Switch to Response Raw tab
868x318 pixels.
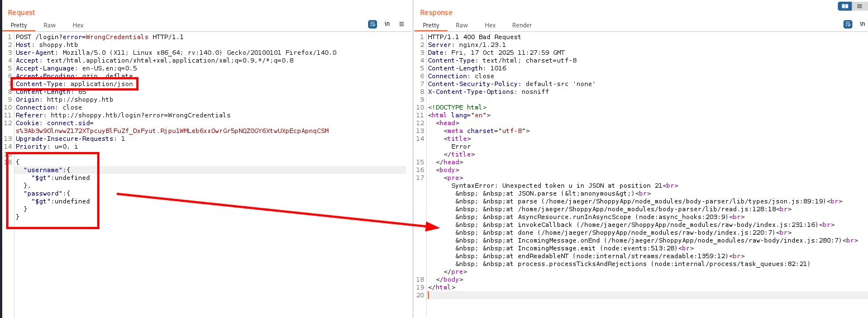462,25
